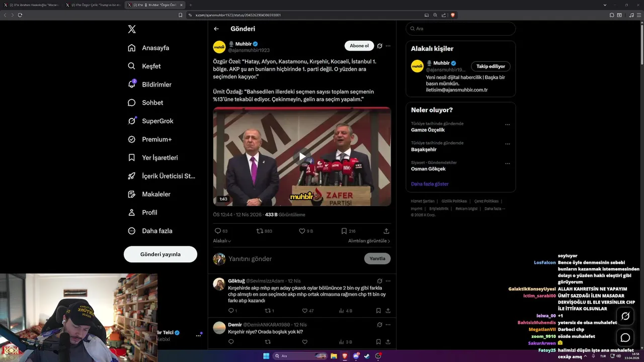Open İçerik Üreticisi studio
This screenshot has width=644, height=362.
coord(162,176)
